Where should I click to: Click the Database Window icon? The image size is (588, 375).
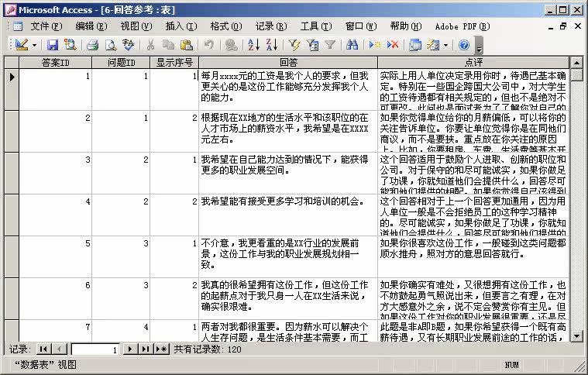tap(415, 46)
